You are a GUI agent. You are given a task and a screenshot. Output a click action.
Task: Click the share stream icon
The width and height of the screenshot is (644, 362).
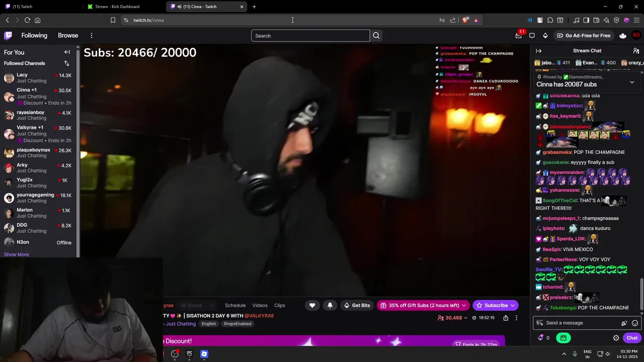pos(506,318)
